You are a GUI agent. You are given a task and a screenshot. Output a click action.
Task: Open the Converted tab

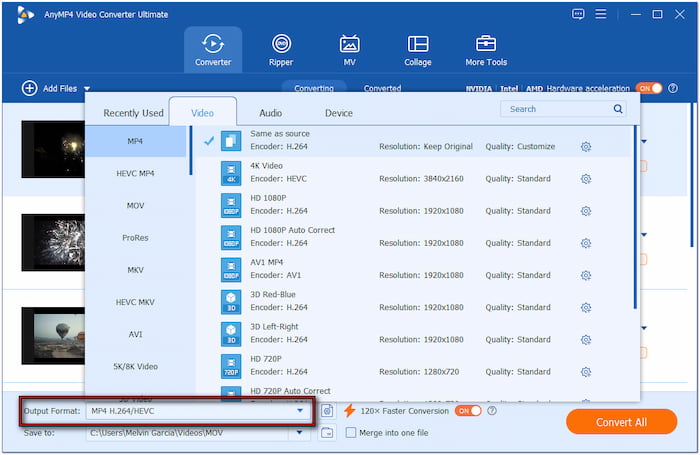(x=382, y=88)
